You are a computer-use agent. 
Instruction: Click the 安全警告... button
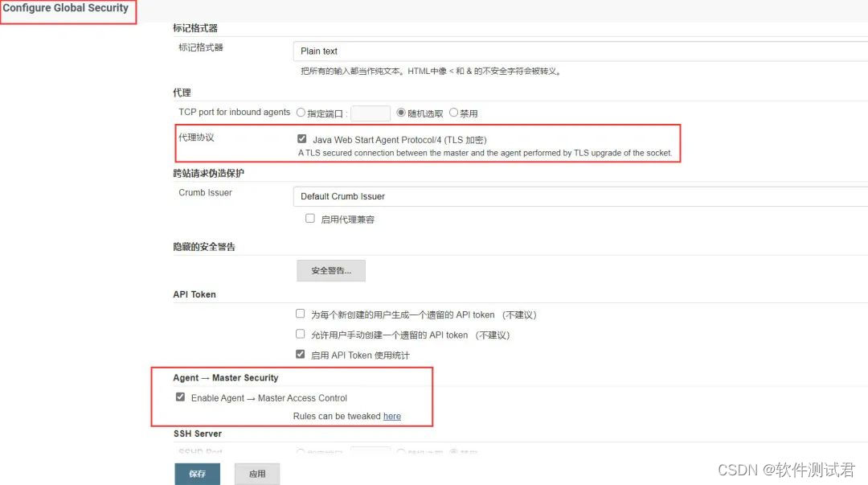[331, 270]
